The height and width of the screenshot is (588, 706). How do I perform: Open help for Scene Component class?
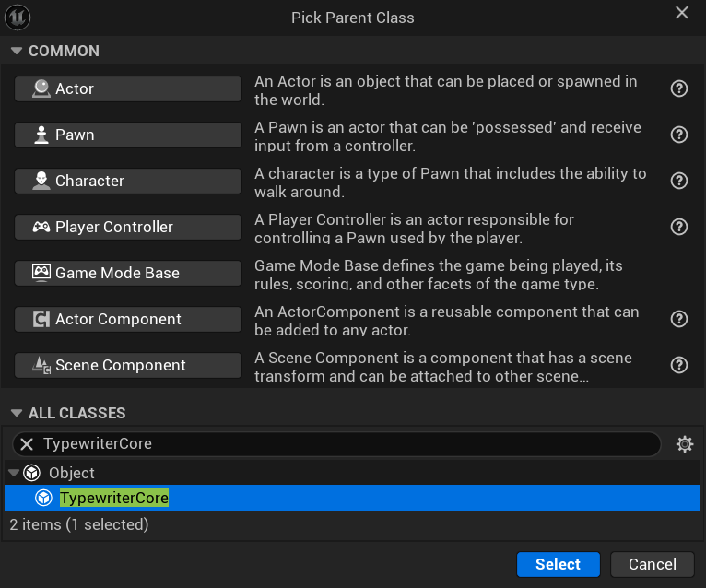pos(679,365)
